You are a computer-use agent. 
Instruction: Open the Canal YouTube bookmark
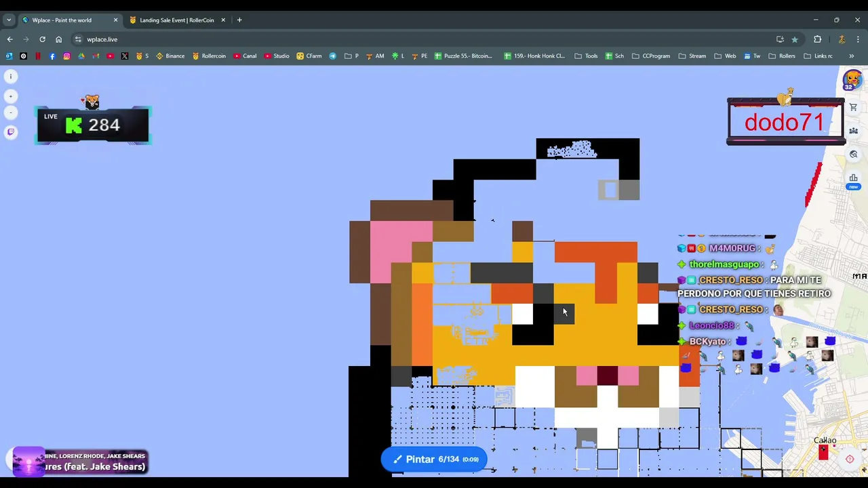click(245, 56)
